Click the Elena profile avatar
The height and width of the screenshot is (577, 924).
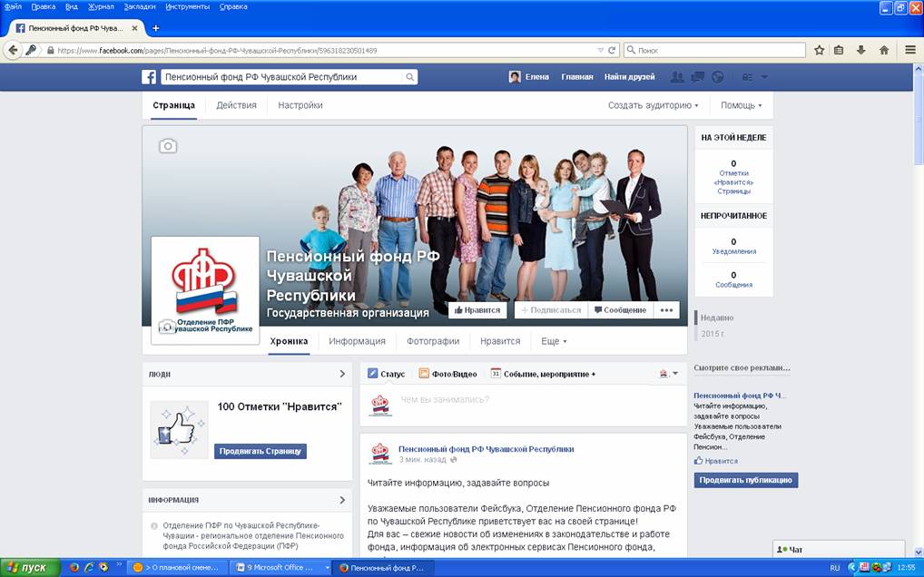pyautogui.click(x=515, y=77)
